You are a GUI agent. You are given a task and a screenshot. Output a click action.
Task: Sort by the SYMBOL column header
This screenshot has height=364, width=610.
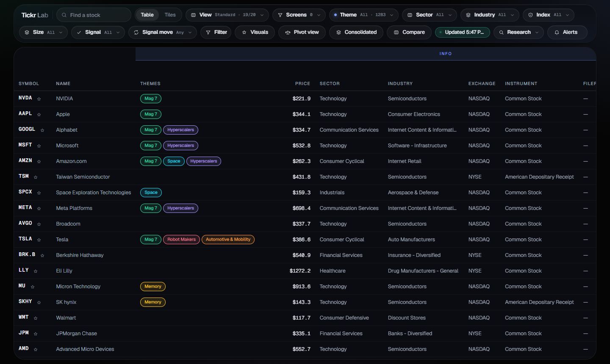(29, 84)
